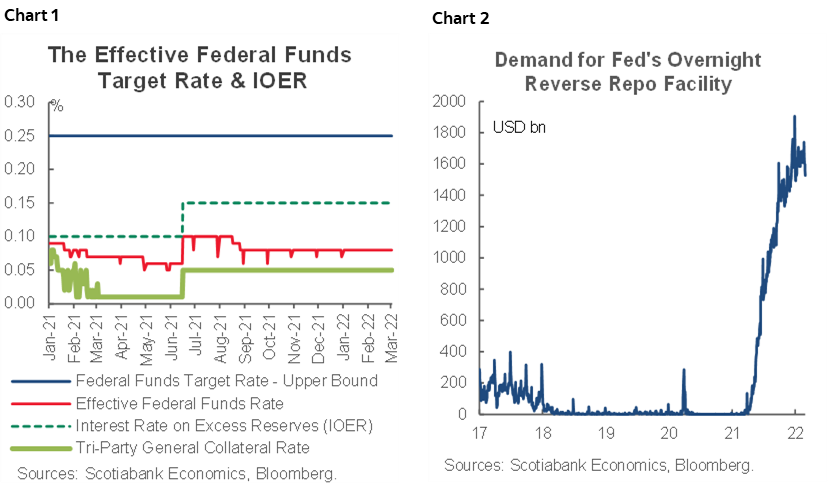The width and height of the screenshot is (828, 483).
Task: Click the percent symbol on left y-axis
Action: coord(57,105)
